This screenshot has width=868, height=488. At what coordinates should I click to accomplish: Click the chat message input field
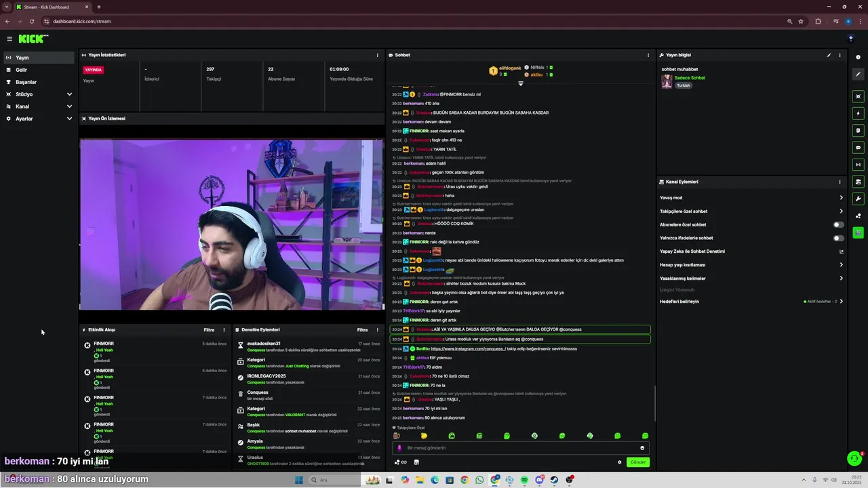click(521, 448)
